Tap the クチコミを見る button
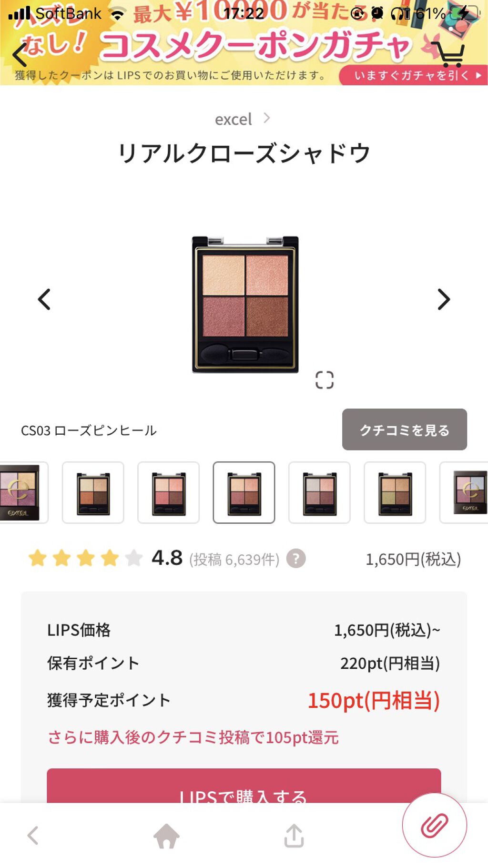The width and height of the screenshot is (488, 868). [405, 429]
